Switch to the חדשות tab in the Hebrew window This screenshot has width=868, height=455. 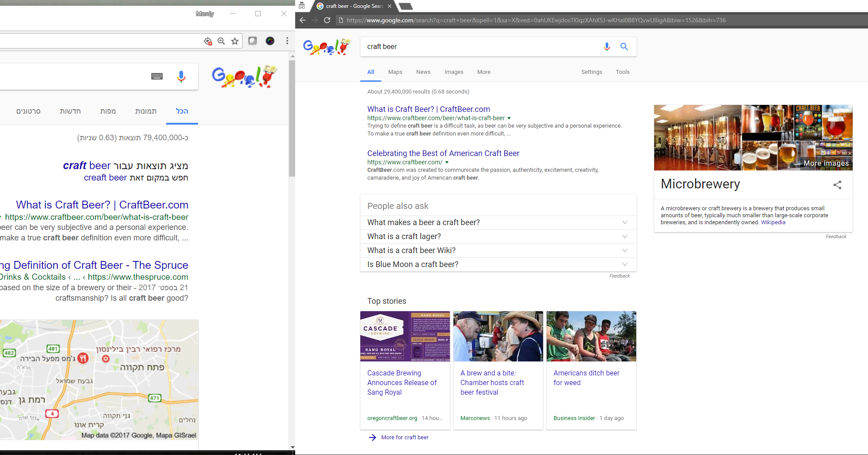[x=70, y=111]
